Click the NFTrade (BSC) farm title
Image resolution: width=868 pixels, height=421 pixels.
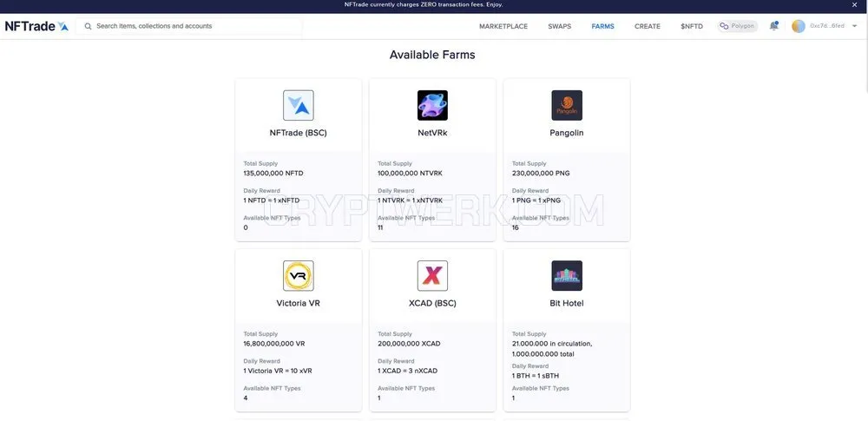pyautogui.click(x=299, y=133)
